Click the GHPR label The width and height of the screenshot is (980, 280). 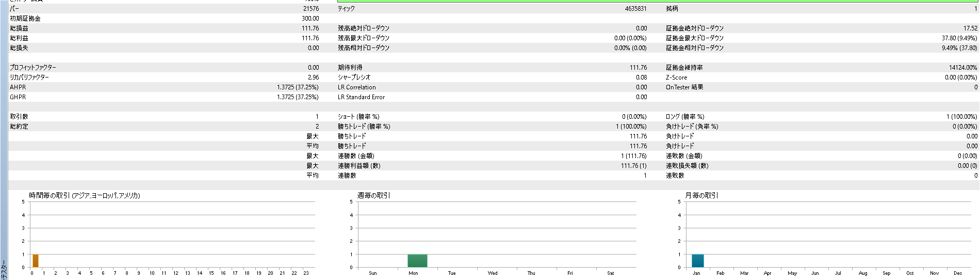pyautogui.click(x=18, y=97)
